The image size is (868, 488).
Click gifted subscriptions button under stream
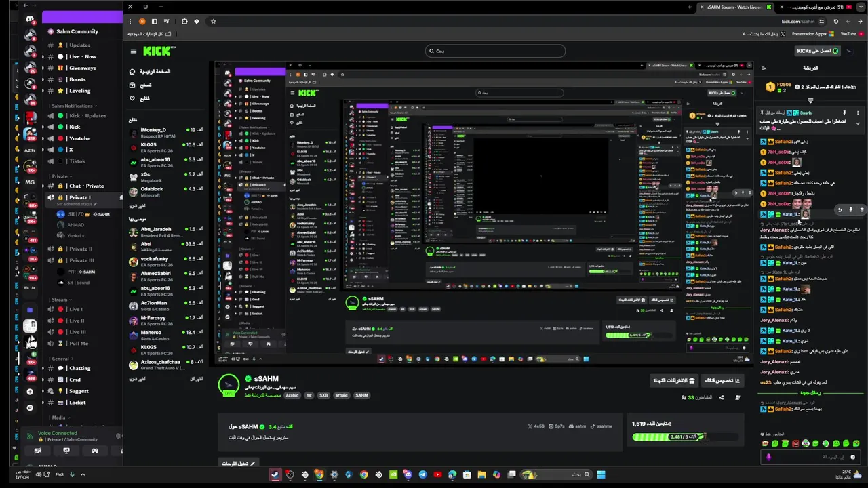click(x=673, y=381)
